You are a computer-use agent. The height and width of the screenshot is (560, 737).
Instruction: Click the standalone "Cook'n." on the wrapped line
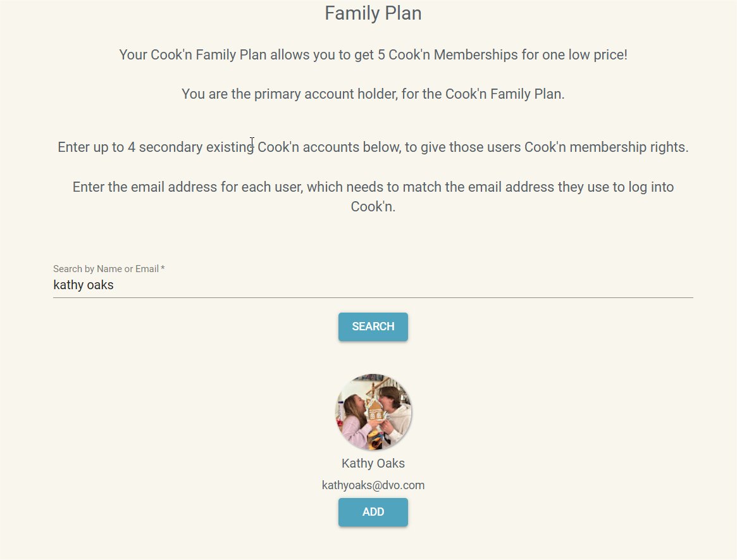tap(373, 207)
